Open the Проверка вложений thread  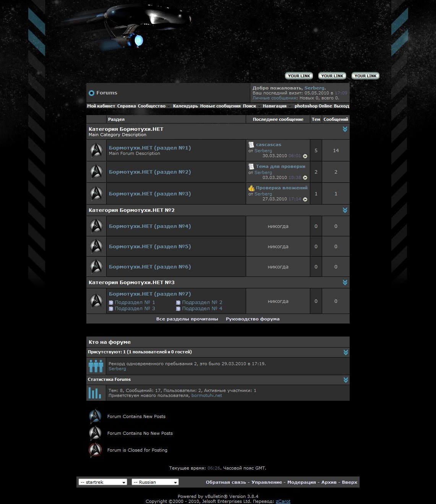[282, 188]
